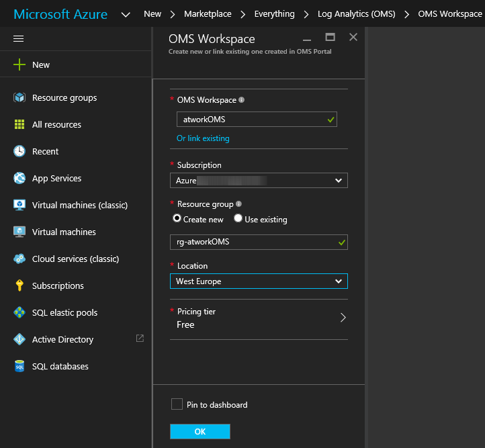Click the Subscriptions key icon
The height and width of the screenshot is (448, 485).
[x=19, y=286]
